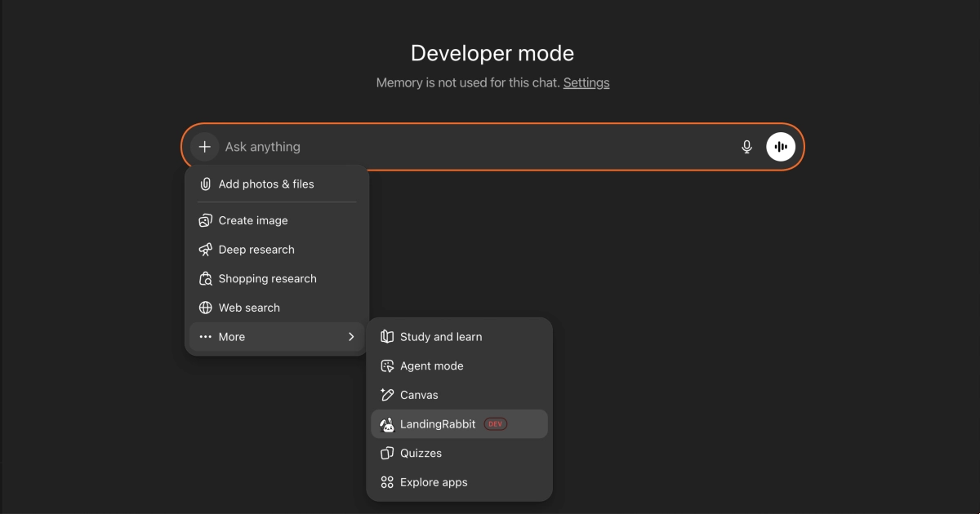Expand the More submenu chevron
980x514 pixels.
(x=351, y=337)
